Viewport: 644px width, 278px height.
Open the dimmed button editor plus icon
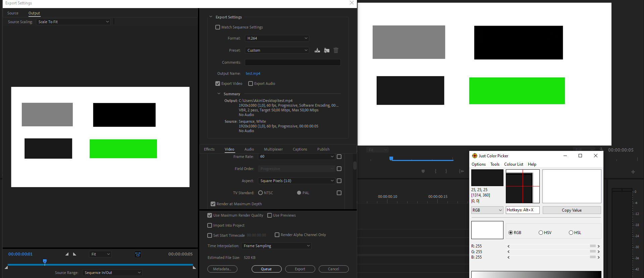point(633,172)
